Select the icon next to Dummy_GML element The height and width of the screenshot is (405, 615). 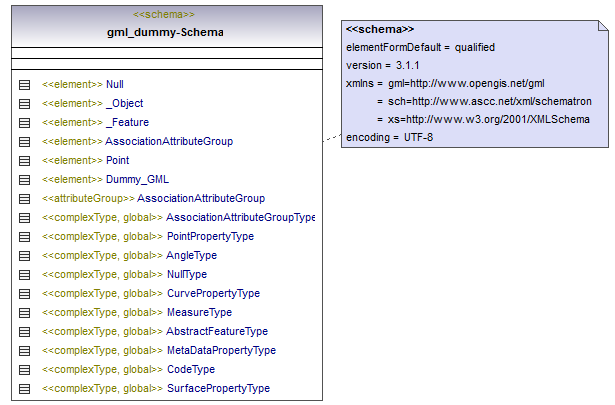point(25,180)
